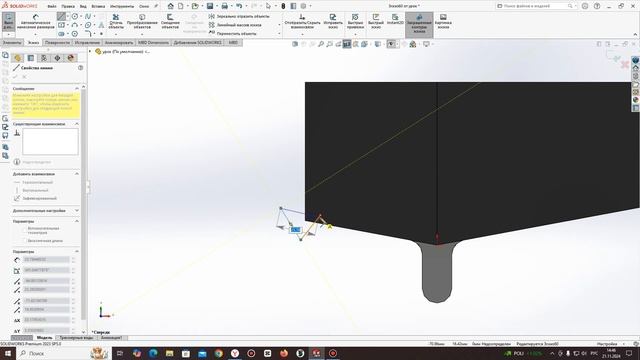Screen dimensions: 640x360
Task: Open dropdown arrow next to Spline tool
Action: (x=94, y=16)
